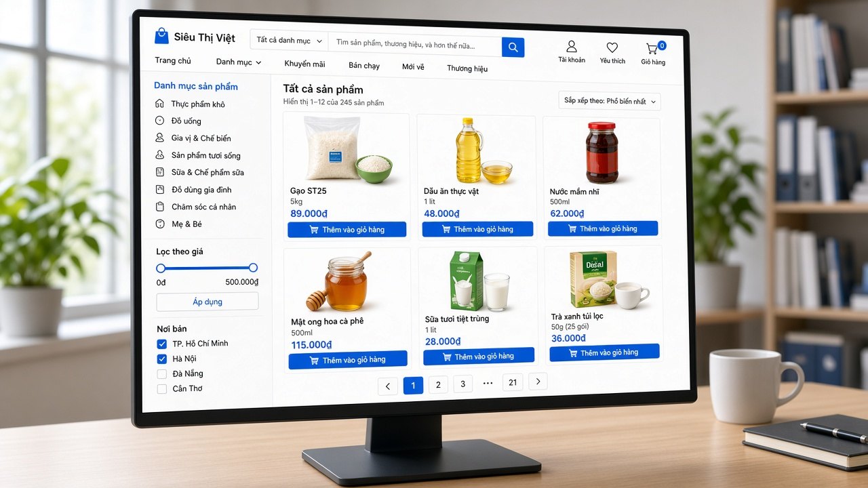Viewport: 868px width, 488px height.
Task: Click the Gia vị & Chế biến icon
Action: coord(159,138)
